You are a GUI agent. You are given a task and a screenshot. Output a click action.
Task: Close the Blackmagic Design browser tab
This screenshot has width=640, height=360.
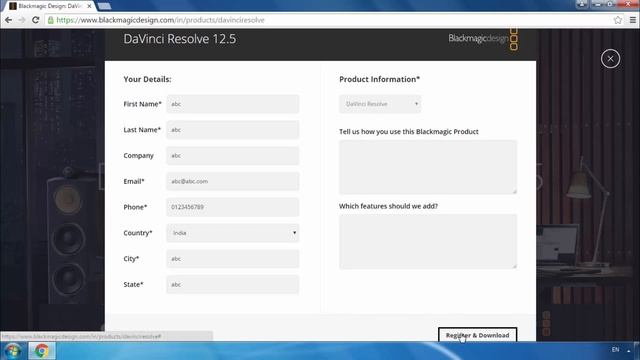(x=89, y=6)
